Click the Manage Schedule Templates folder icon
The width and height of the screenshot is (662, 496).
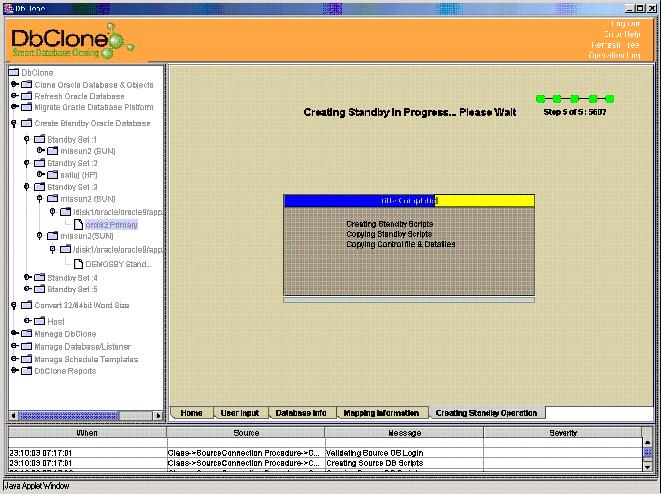tap(27, 359)
